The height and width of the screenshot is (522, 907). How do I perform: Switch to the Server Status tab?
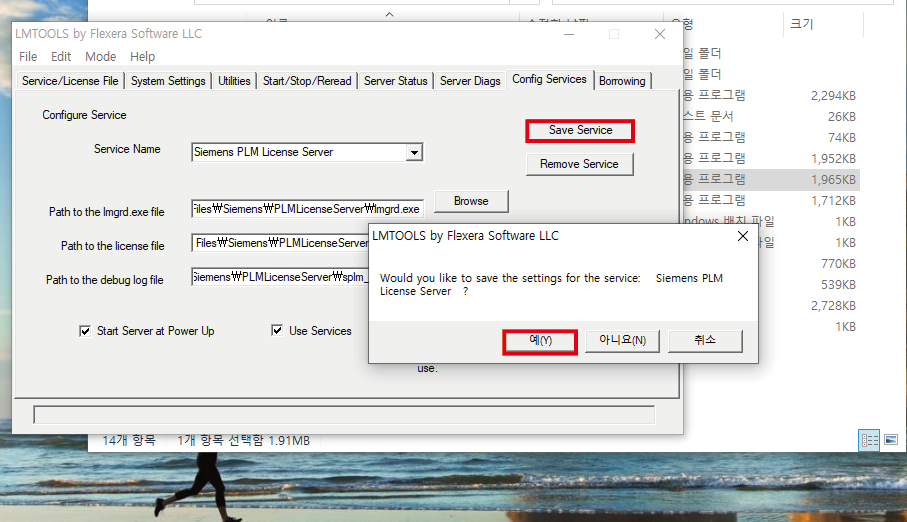click(396, 81)
